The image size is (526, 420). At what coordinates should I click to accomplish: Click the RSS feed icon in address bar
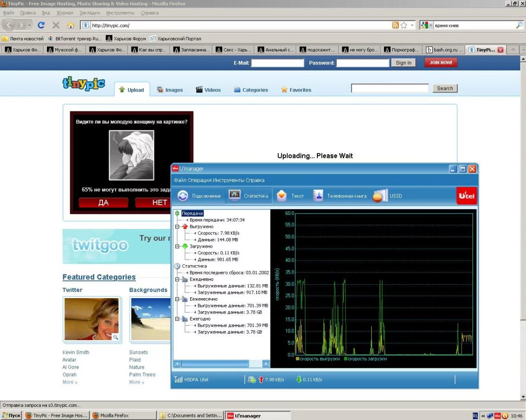395,25
